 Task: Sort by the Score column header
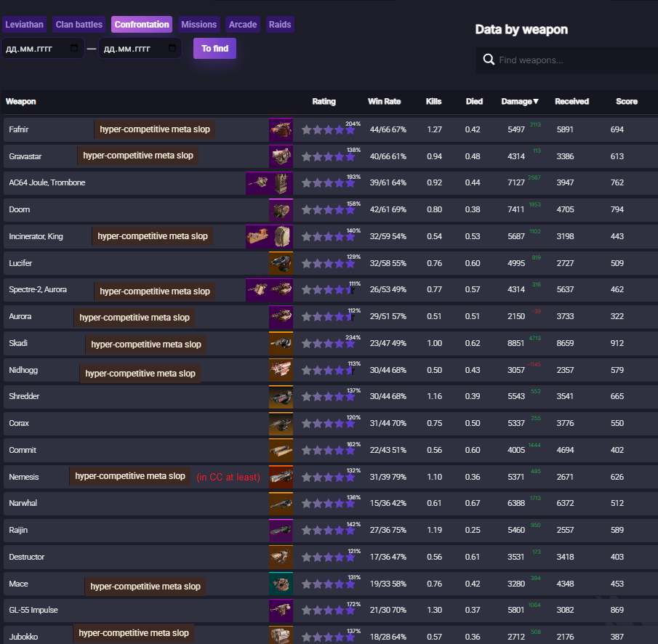click(627, 102)
